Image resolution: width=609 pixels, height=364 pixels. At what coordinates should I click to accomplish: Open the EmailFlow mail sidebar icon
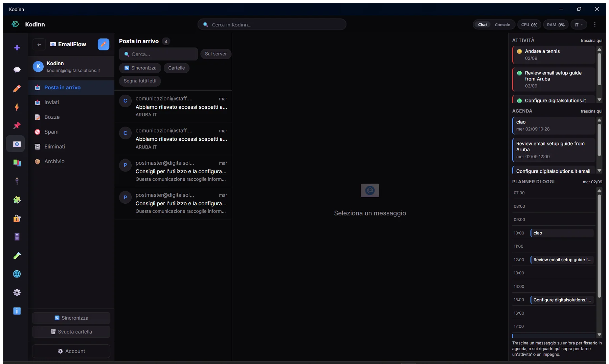click(16, 144)
